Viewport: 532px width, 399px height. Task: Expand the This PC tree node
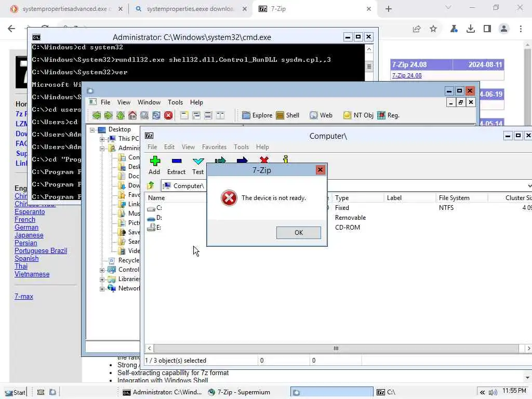pos(102,139)
